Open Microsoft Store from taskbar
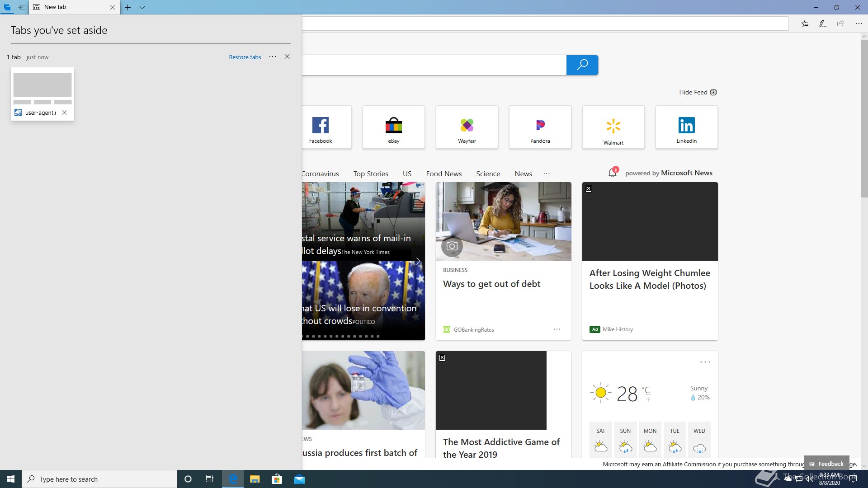 point(277,479)
